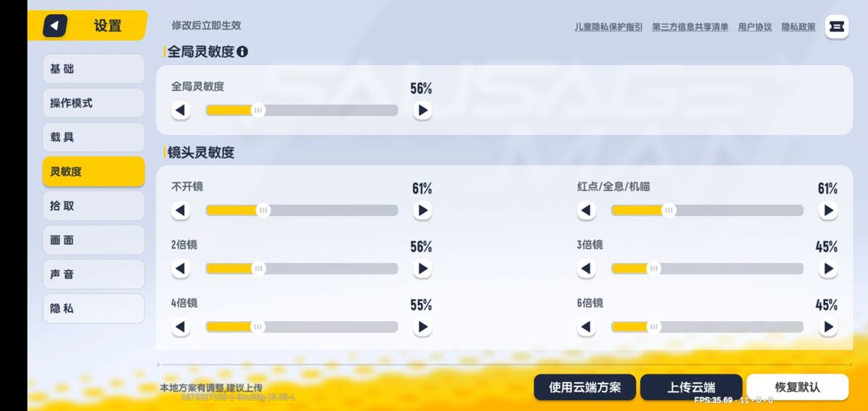Decrease 全局灵敏度 with the left arrow
Image resolution: width=868 pixels, height=411 pixels.
(x=181, y=110)
